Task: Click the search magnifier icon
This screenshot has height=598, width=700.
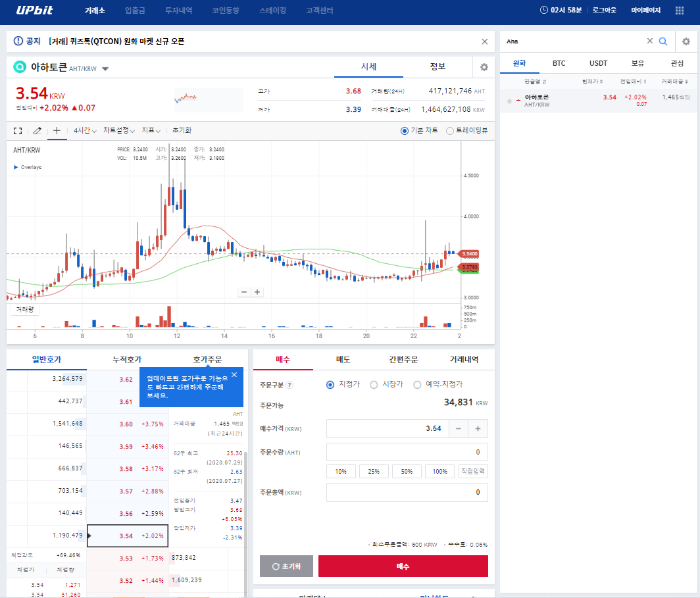Action: [x=663, y=41]
